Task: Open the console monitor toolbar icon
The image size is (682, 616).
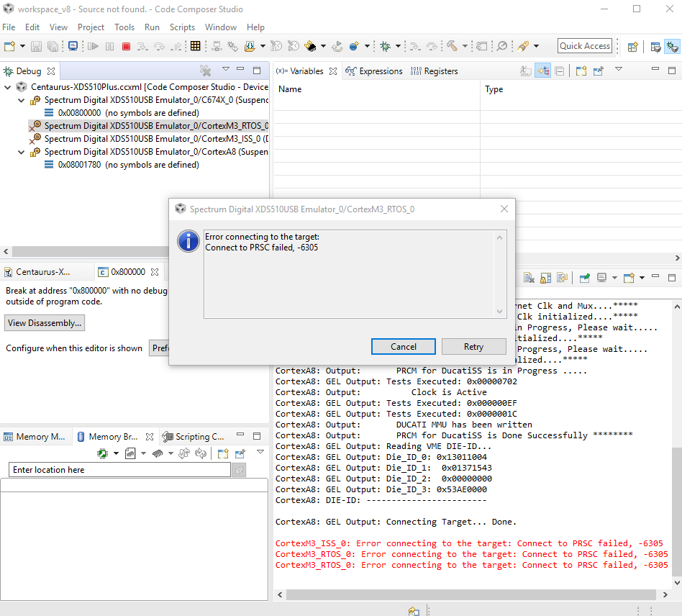Action: 73,46
